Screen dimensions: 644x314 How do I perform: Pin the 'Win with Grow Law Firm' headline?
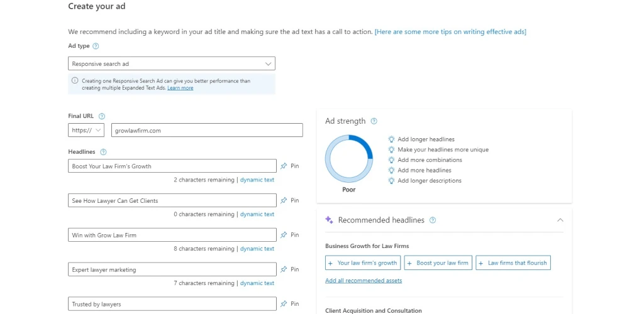(289, 235)
